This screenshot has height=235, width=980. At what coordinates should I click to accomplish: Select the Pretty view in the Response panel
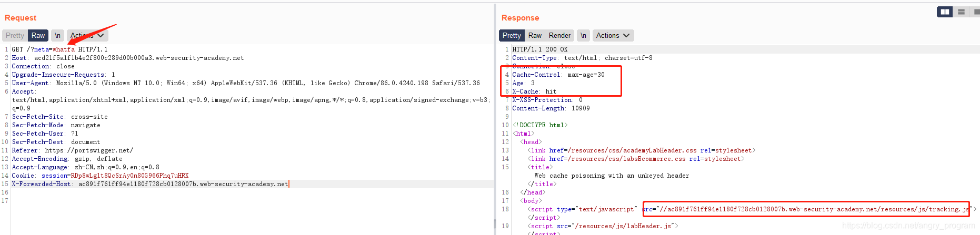coord(512,35)
